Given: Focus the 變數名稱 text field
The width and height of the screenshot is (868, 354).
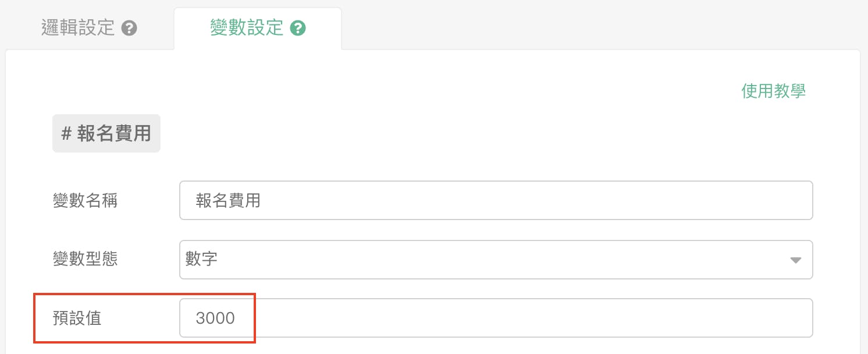Looking at the screenshot, I should [496, 201].
